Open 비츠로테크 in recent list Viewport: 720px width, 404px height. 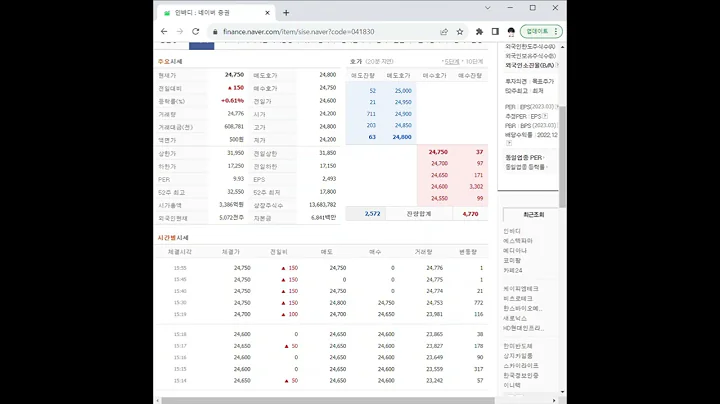(518, 298)
